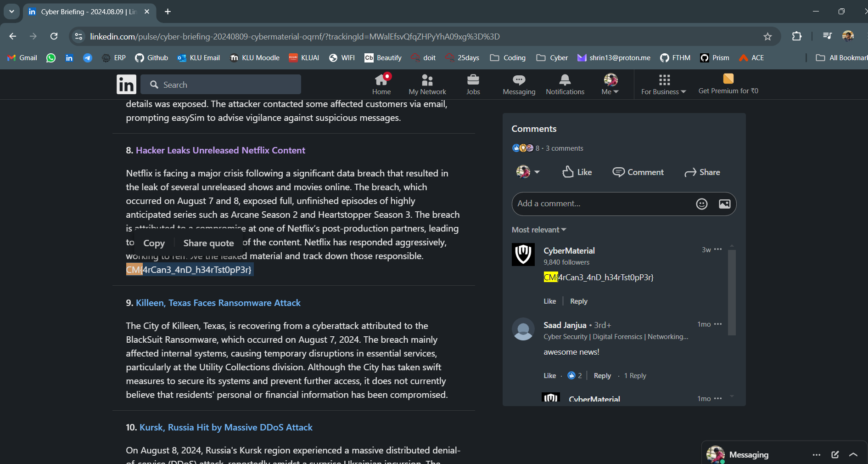Click the Add a comment field
This screenshot has width=868, height=464.
tap(601, 204)
